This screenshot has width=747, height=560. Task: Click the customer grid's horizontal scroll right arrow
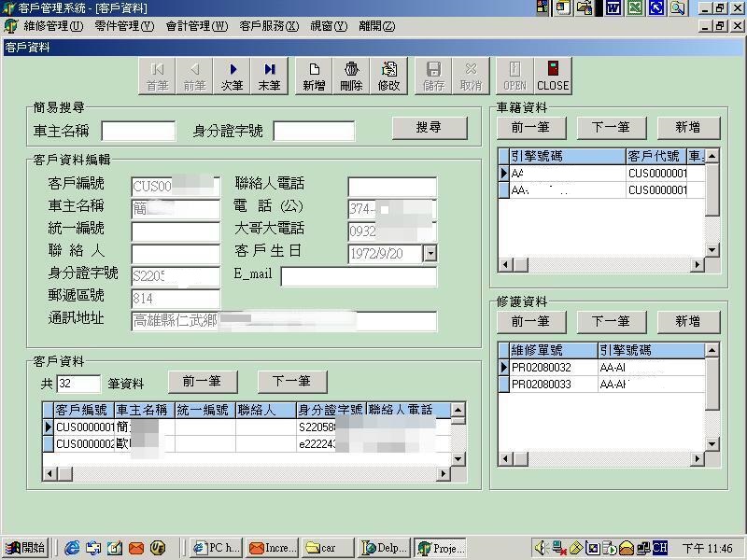tap(444, 473)
